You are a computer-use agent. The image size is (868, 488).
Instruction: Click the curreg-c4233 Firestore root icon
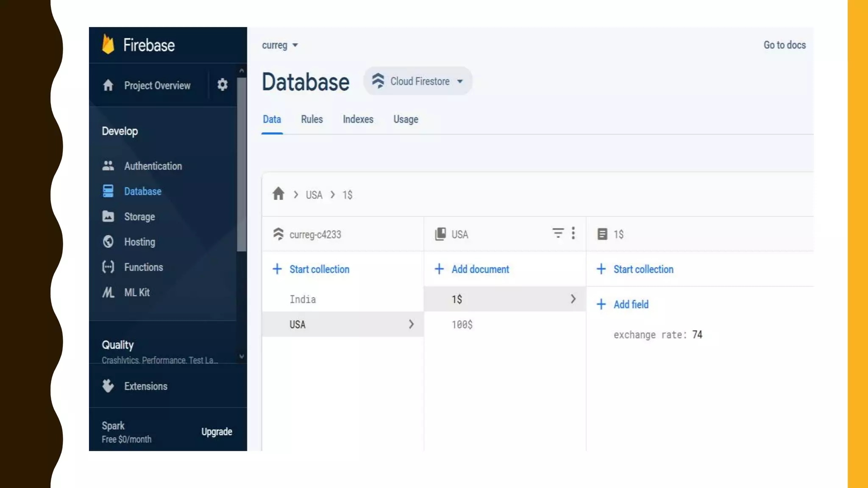[278, 234]
